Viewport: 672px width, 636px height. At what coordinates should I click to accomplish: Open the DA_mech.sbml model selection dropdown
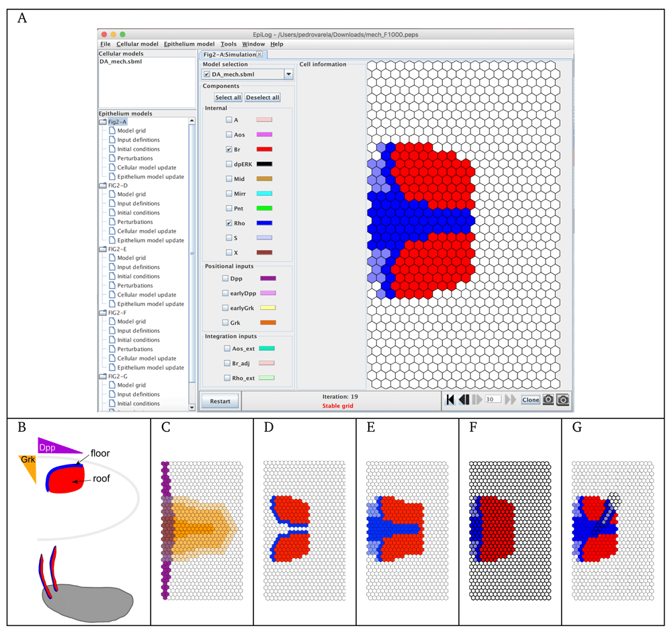[x=290, y=75]
